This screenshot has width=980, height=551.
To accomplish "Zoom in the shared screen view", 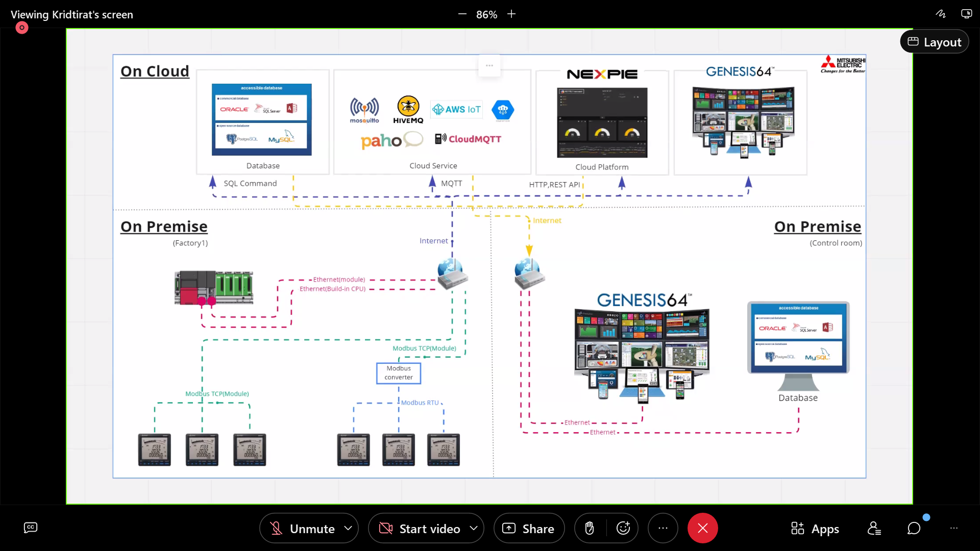I will pos(511,14).
